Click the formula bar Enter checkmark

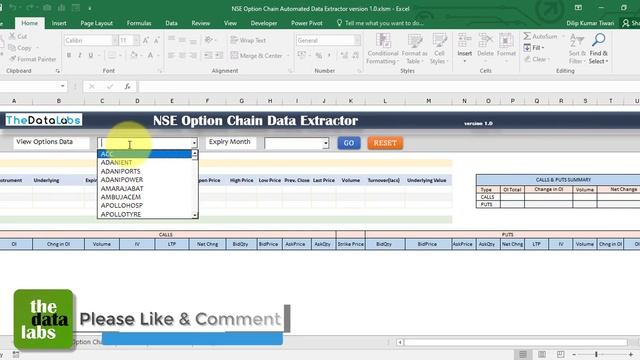point(110,86)
